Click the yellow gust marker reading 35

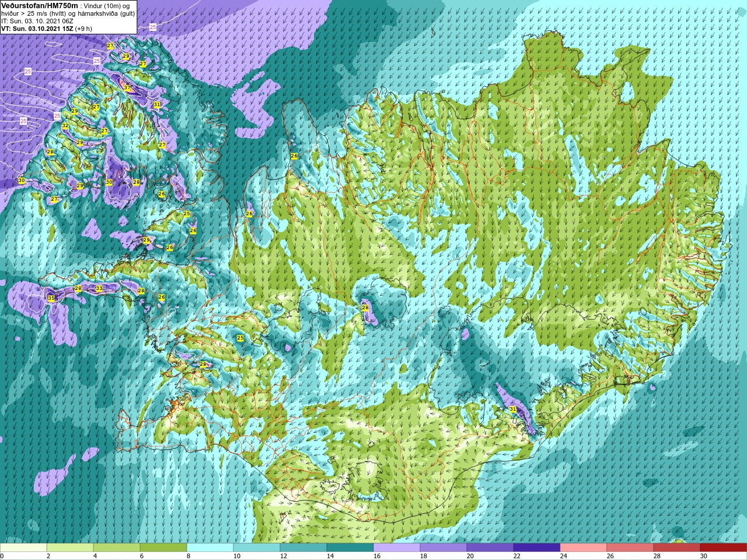(51, 298)
